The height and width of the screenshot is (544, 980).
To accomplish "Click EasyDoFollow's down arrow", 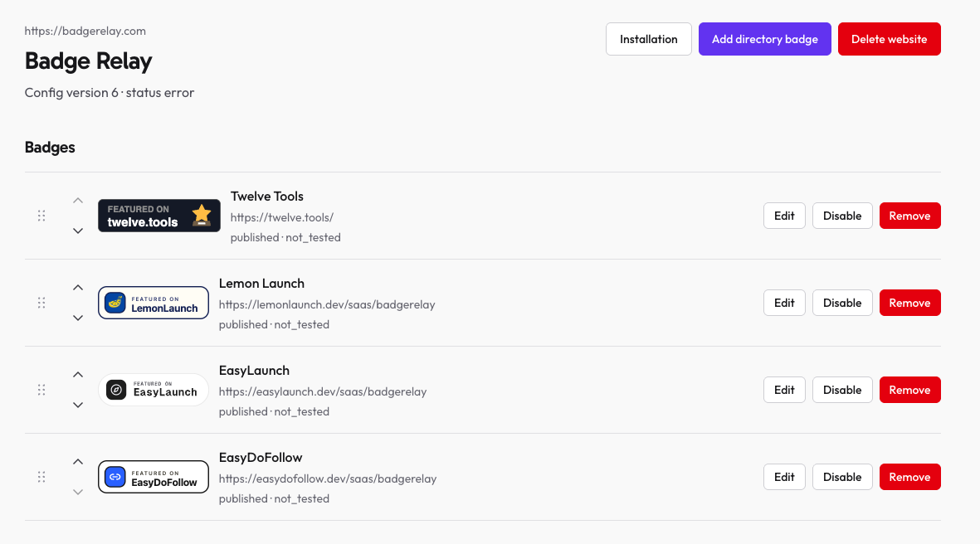I will click(x=77, y=492).
